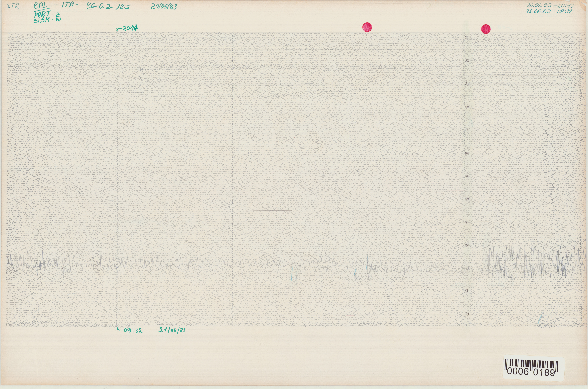Select the green "21/06/83" date below the traces

[x=172, y=330]
